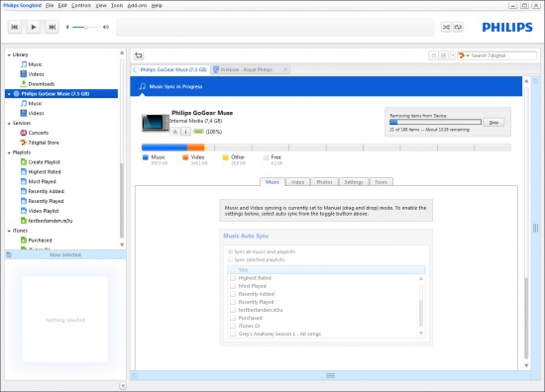
Task: Open the Controls menu
Action: (81, 6)
